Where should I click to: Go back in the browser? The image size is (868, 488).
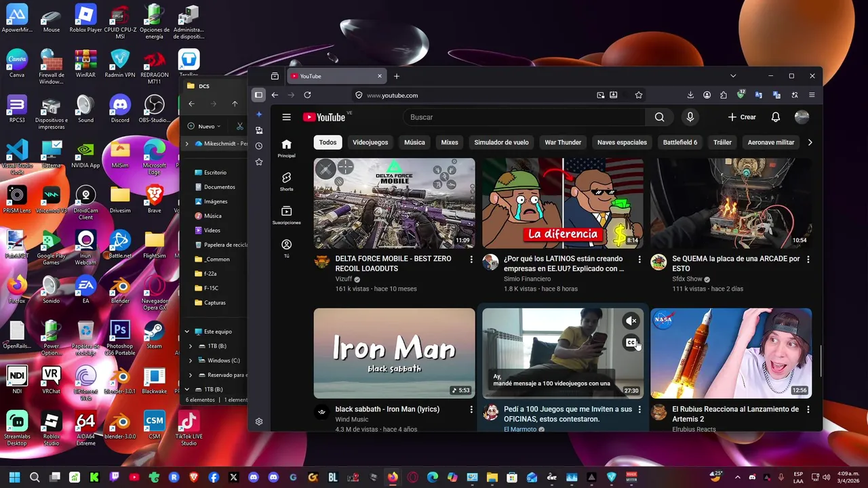[x=275, y=95]
